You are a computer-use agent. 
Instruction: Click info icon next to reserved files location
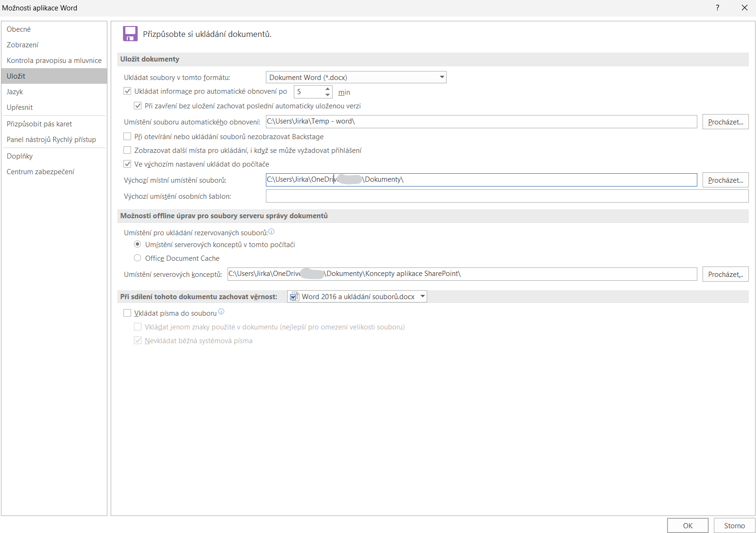pyautogui.click(x=272, y=232)
